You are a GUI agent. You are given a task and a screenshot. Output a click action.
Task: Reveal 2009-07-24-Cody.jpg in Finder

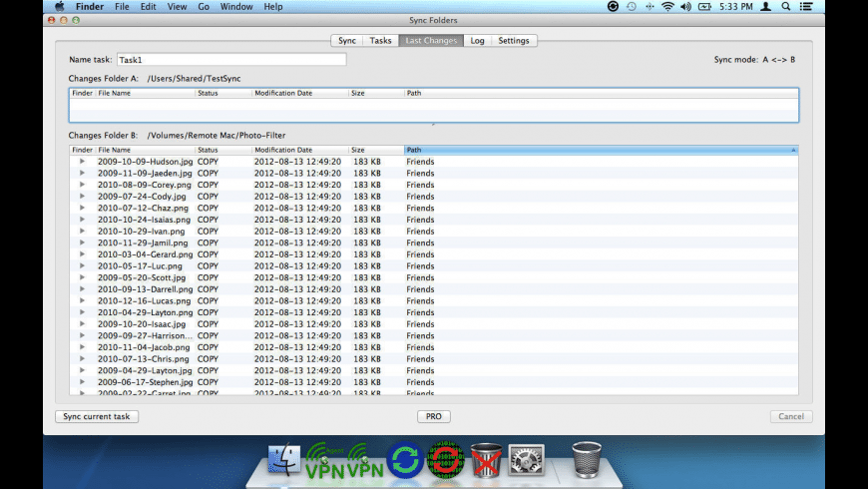[82, 196]
